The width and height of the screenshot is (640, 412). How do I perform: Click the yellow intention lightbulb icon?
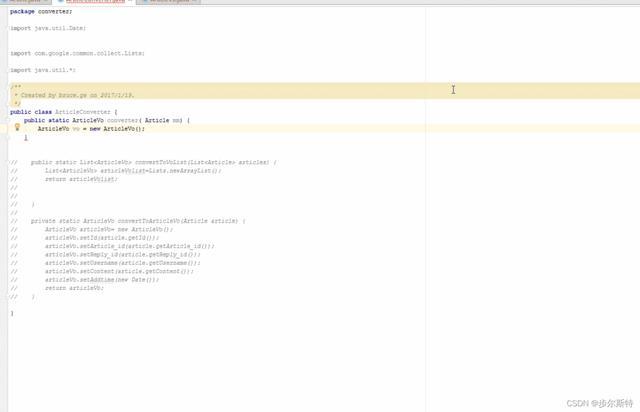click(17, 128)
